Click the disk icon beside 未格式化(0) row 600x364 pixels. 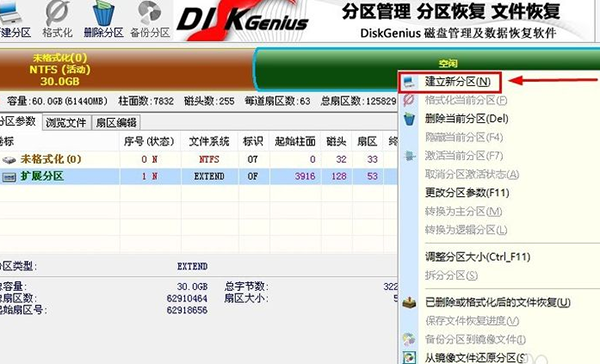coord(9,159)
